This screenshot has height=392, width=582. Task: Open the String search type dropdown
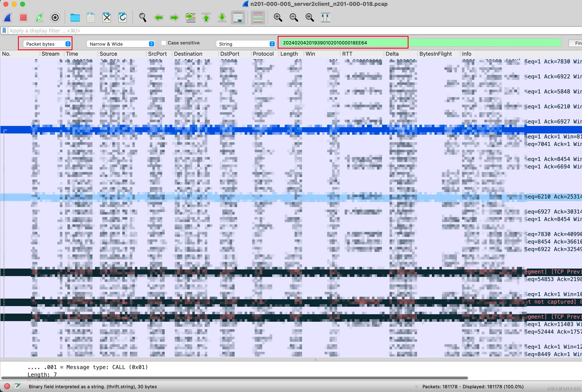[x=245, y=44]
